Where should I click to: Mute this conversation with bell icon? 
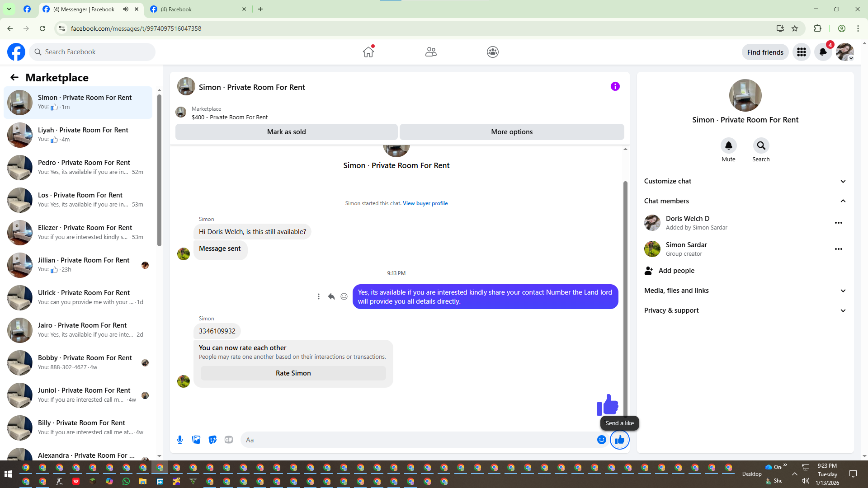point(728,145)
